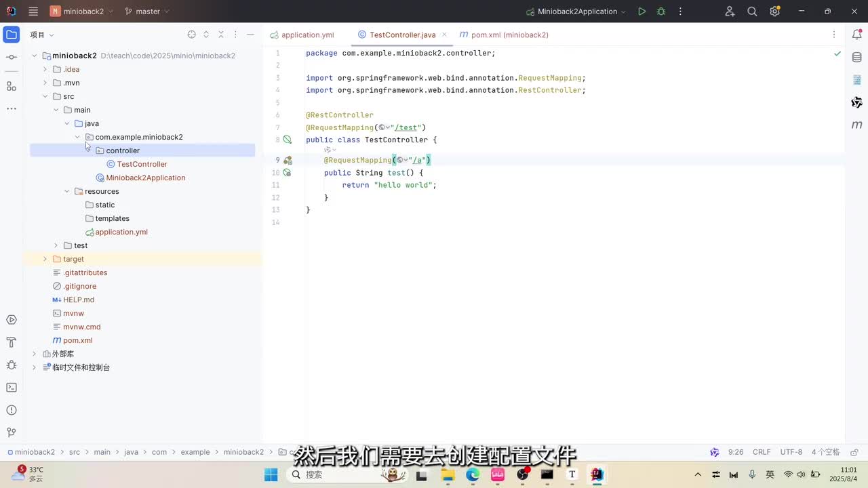Open the Terminal tool window
The image size is (868, 488).
pos(12,388)
